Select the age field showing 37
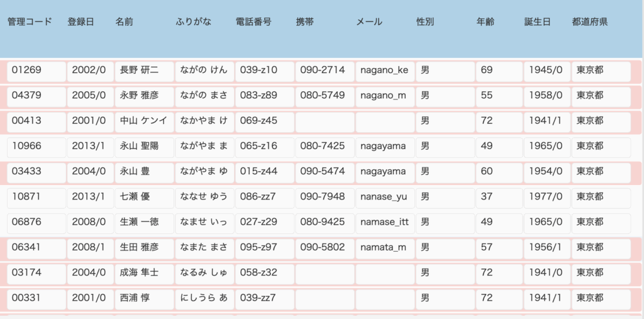This screenshot has height=319, width=644. 498,197
